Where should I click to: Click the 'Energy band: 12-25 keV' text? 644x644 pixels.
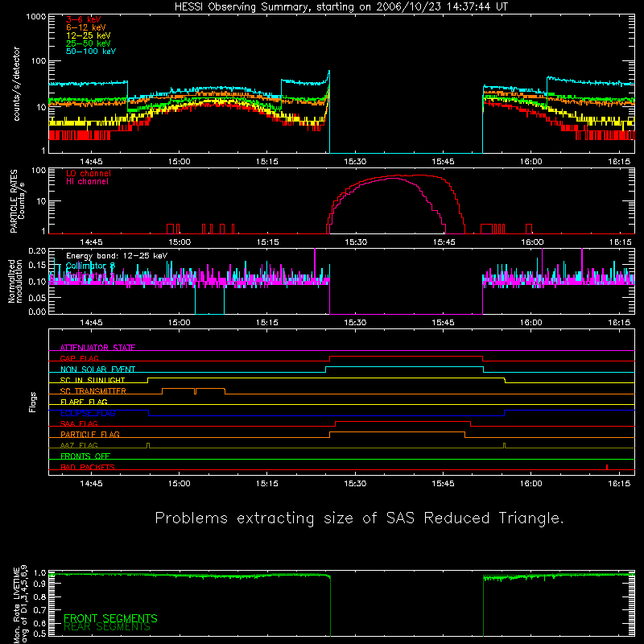[x=117, y=256]
